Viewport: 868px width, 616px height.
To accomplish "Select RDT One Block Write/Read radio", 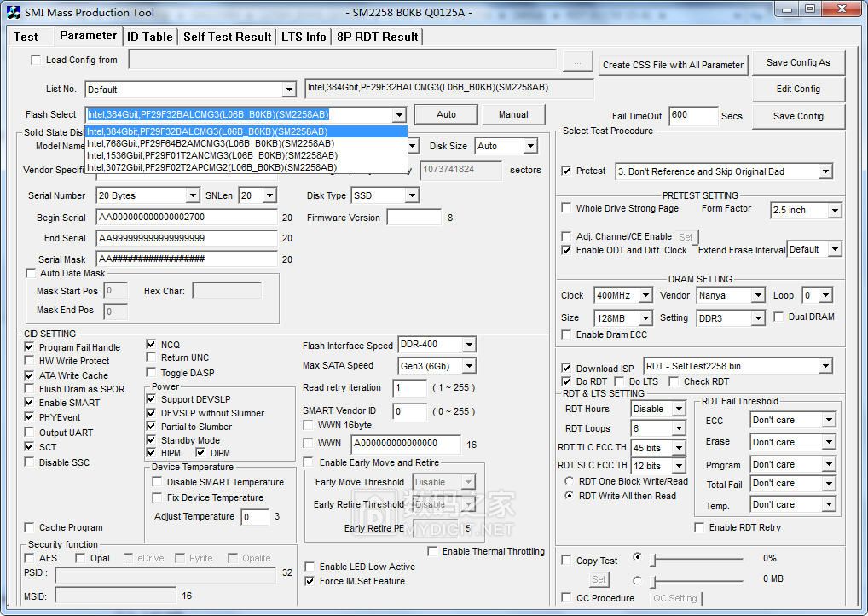I will coord(569,481).
